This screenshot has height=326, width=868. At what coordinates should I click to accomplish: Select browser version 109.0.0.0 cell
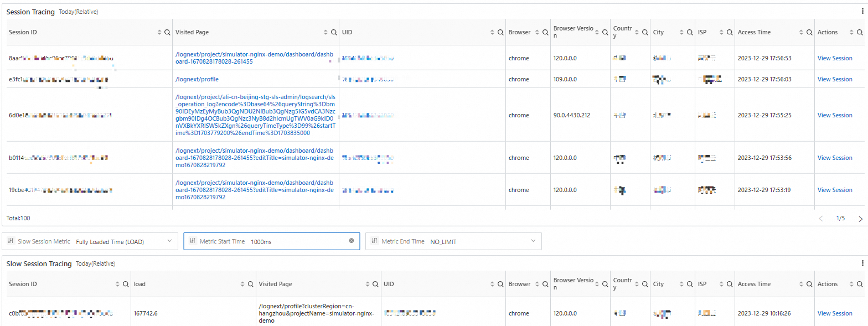(565, 79)
